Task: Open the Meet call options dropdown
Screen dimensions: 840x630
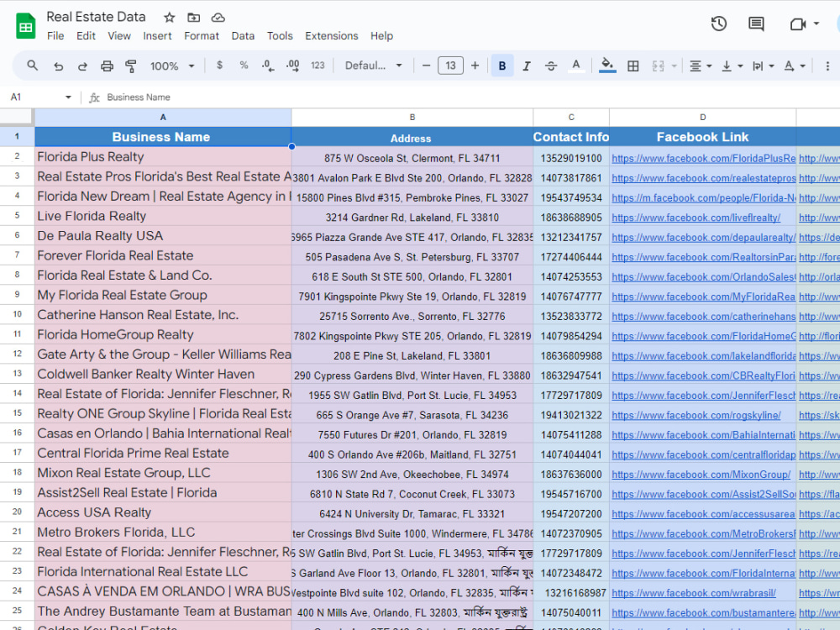Action: pyautogui.click(x=816, y=24)
